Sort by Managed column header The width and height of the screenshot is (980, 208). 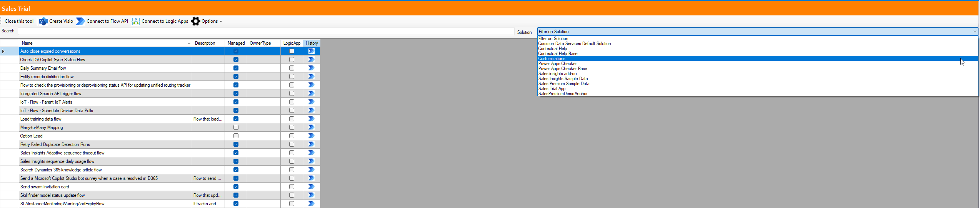[236, 43]
